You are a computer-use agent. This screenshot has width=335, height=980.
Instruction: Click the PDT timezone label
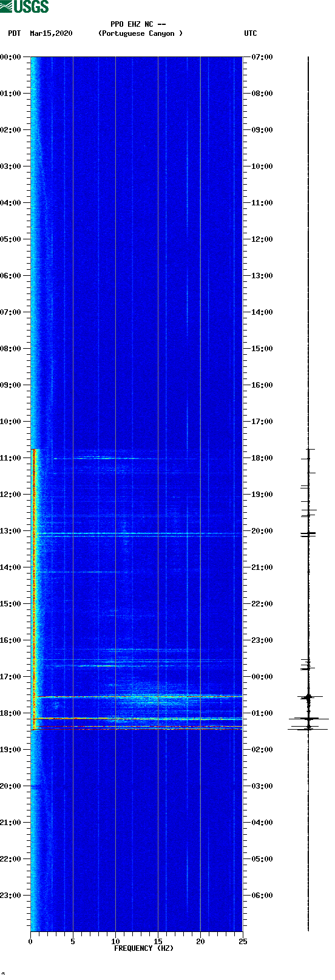[x=15, y=33]
